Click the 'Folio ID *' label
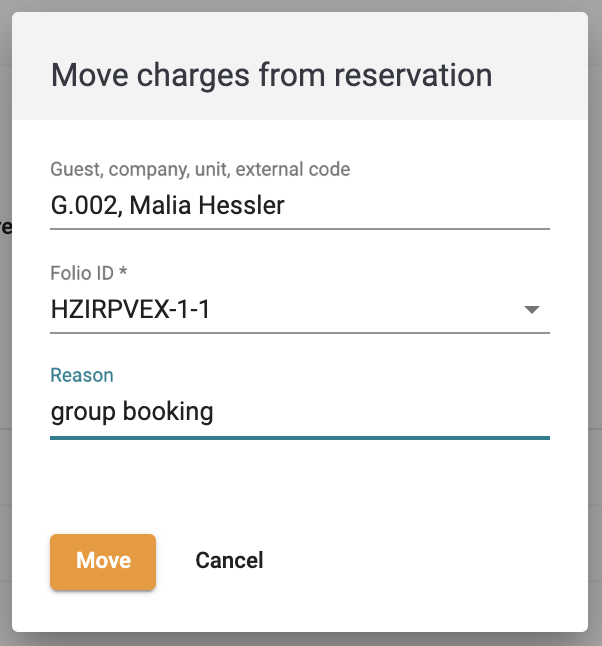602x646 pixels. click(89, 273)
